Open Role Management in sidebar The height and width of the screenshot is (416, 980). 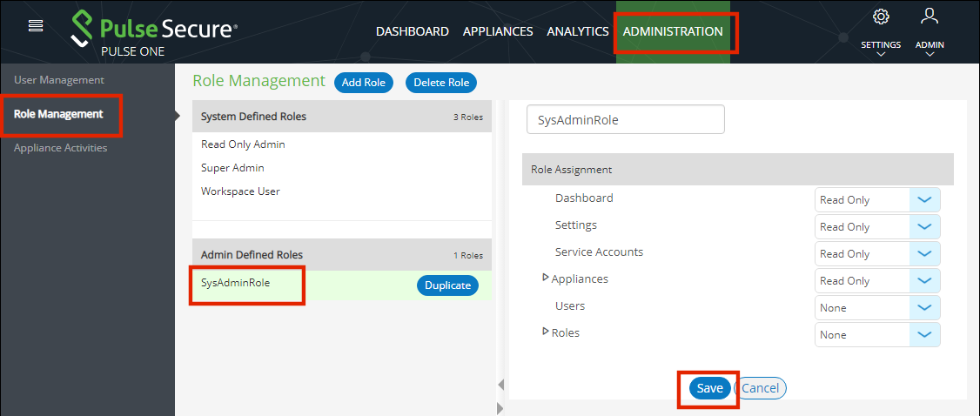coord(59,114)
